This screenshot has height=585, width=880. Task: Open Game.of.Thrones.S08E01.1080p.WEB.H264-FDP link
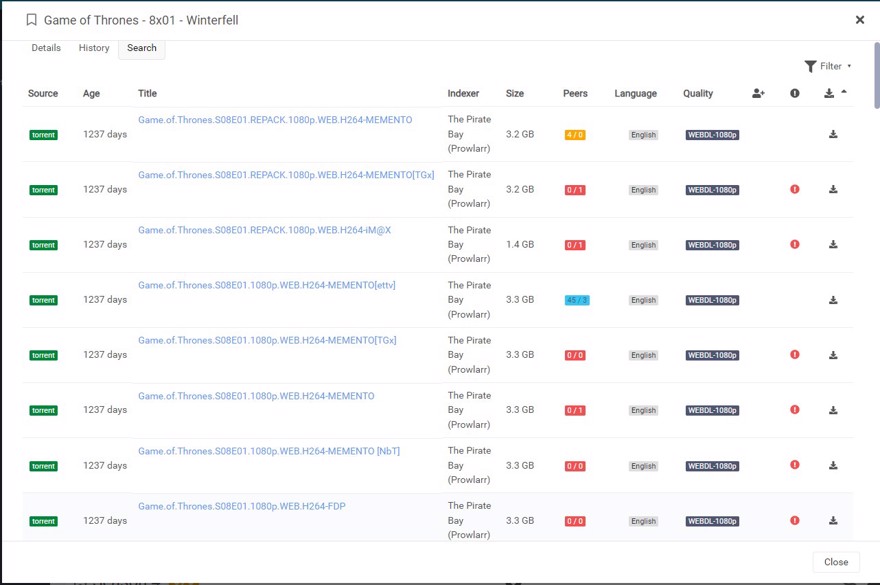(241, 506)
